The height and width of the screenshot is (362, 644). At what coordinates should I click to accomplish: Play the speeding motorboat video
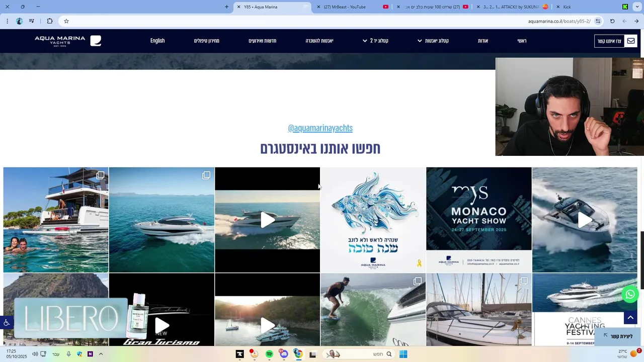pos(585,220)
